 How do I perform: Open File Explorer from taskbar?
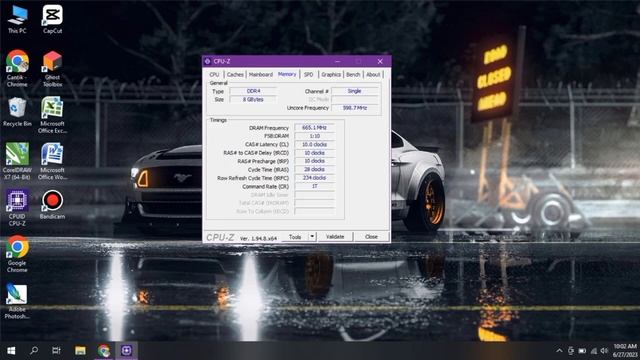coord(80,350)
